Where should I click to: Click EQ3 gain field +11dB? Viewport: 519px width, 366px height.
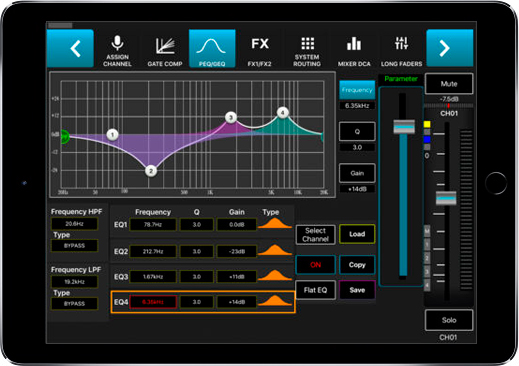pos(237,277)
